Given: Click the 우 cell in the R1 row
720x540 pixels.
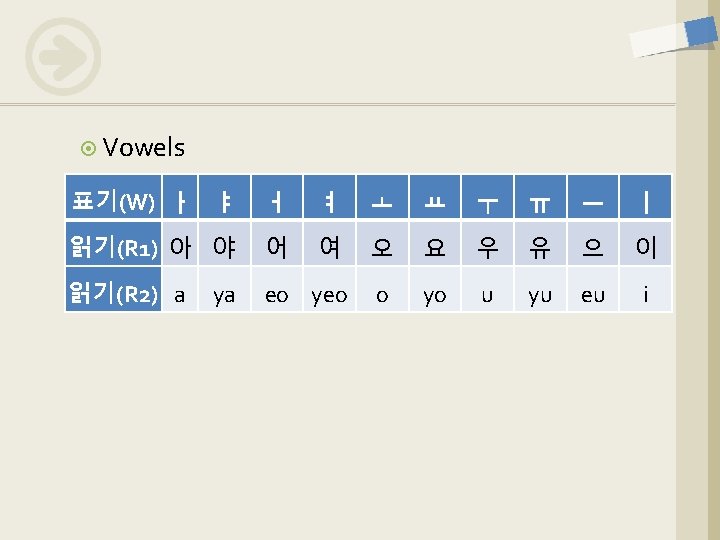Looking at the screenshot, I should click(x=487, y=246).
